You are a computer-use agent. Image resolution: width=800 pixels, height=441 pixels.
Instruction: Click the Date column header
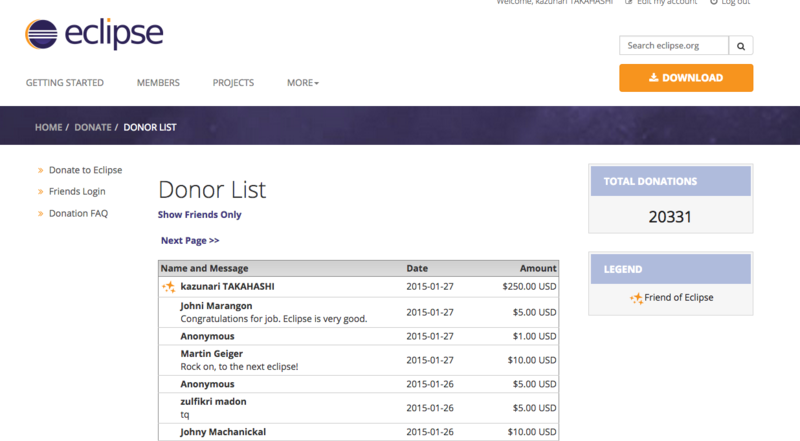417,268
